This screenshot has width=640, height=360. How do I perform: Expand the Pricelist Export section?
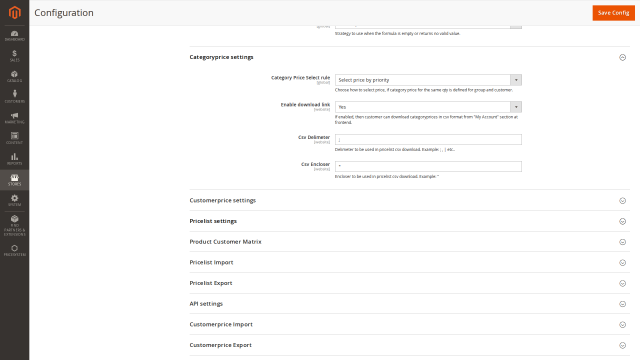(622, 283)
